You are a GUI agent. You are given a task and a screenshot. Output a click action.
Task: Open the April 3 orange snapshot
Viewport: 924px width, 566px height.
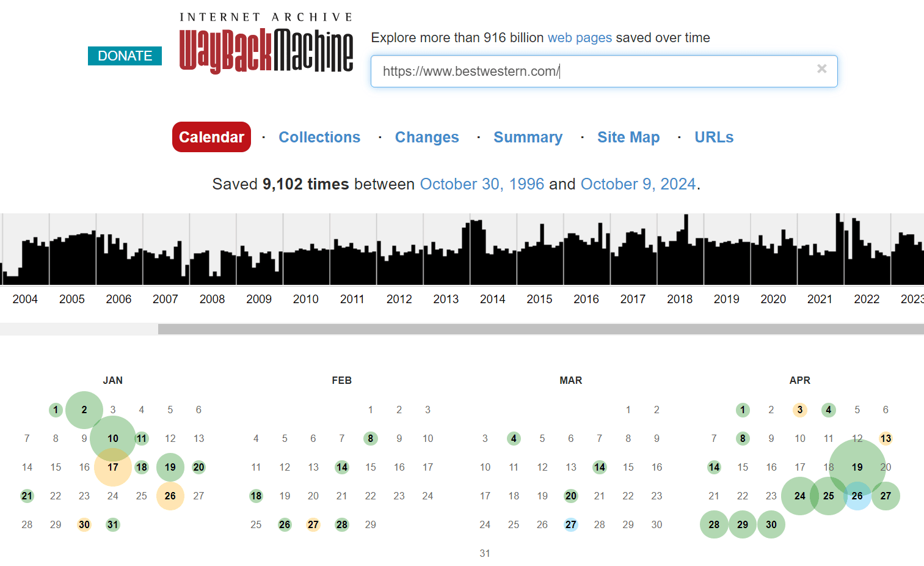point(800,410)
